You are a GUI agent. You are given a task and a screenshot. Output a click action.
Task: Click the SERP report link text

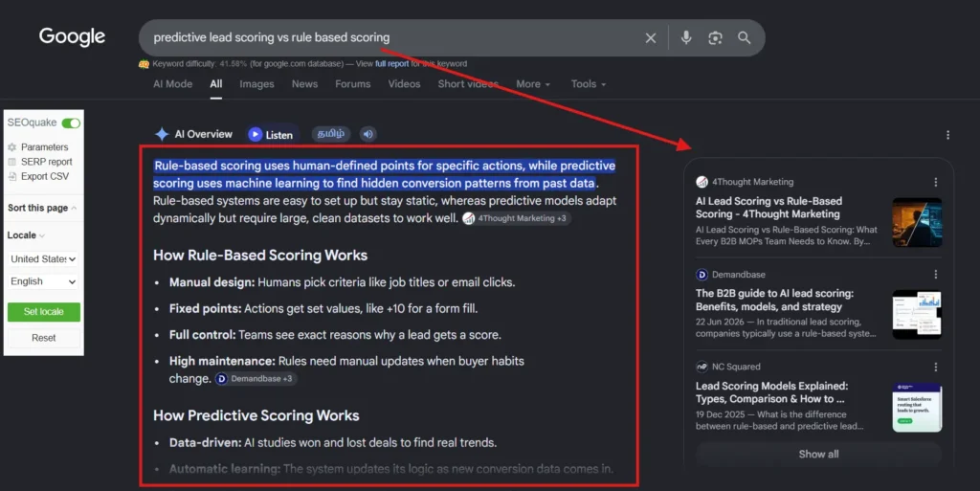point(46,162)
